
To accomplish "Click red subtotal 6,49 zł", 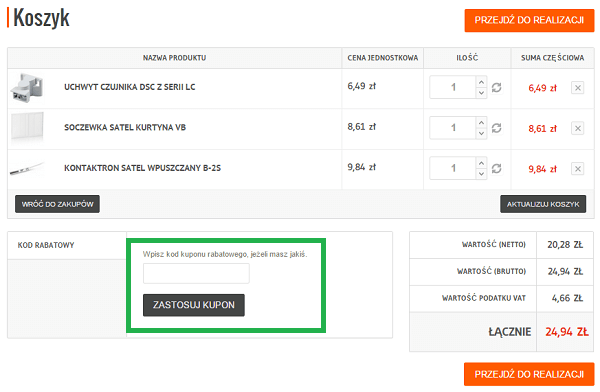I will [x=543, y=88].
